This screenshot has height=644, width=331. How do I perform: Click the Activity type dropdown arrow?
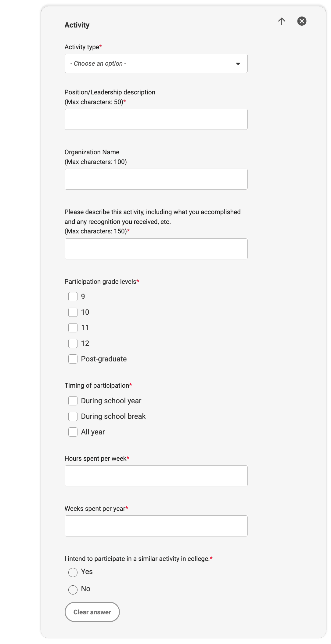(238, 64)
